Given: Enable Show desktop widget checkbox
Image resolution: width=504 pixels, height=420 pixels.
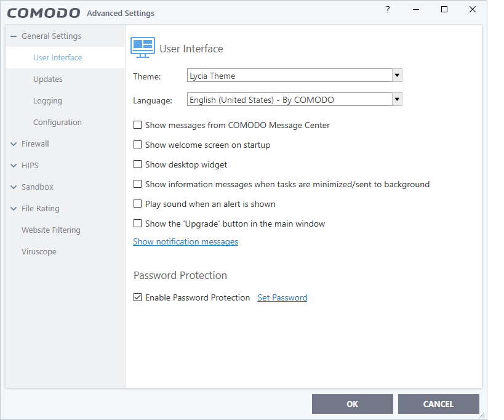Looking at the screenshot, I should (138, 165).
